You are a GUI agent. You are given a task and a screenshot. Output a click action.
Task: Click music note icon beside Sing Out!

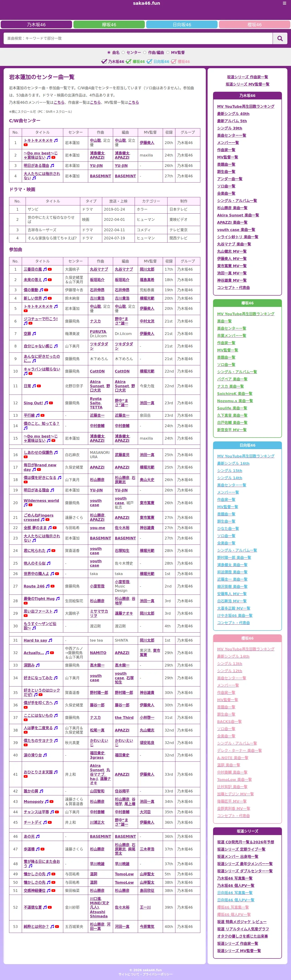(46, 403)
